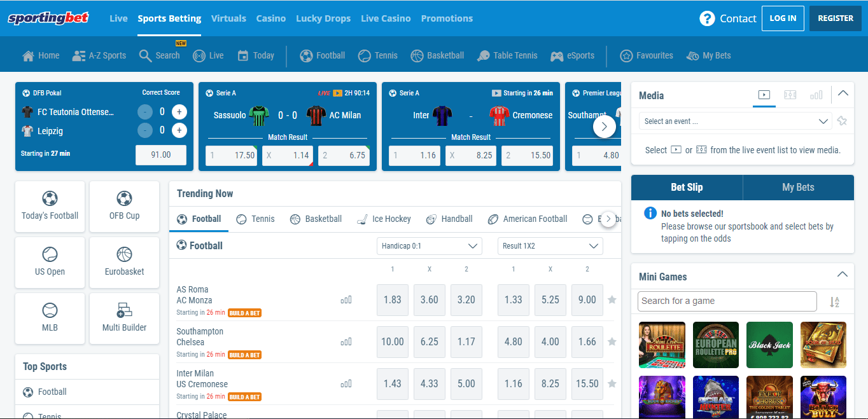Open the Eurobasket tile

[x=124, y=262]
